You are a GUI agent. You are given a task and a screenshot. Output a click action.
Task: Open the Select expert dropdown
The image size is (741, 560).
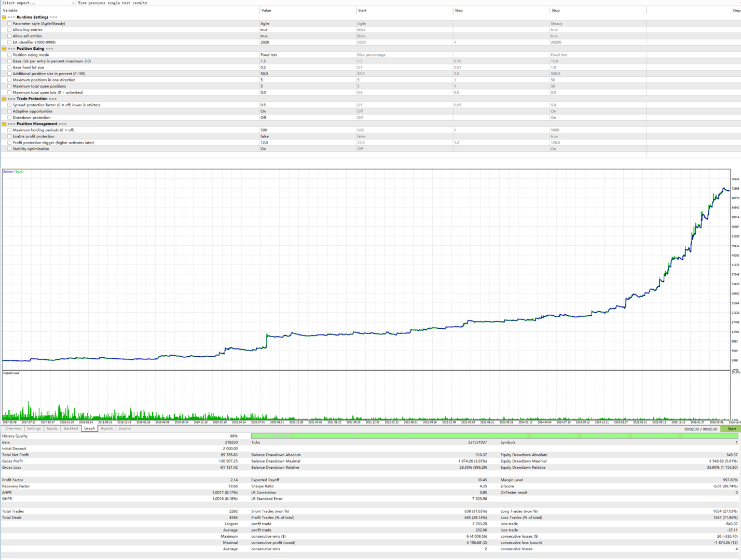click(38, 3)
